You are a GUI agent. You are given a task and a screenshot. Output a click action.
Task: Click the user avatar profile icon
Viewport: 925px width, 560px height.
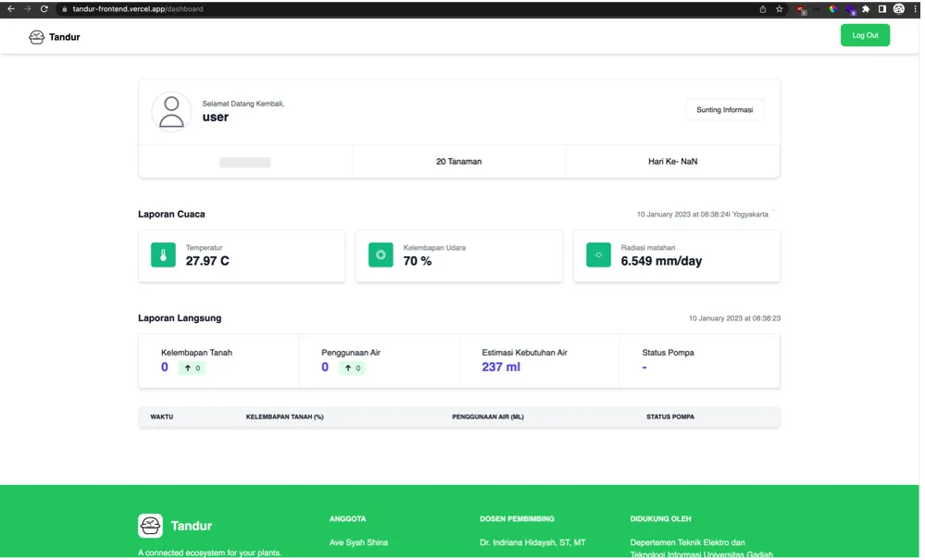tap(170, 110)
